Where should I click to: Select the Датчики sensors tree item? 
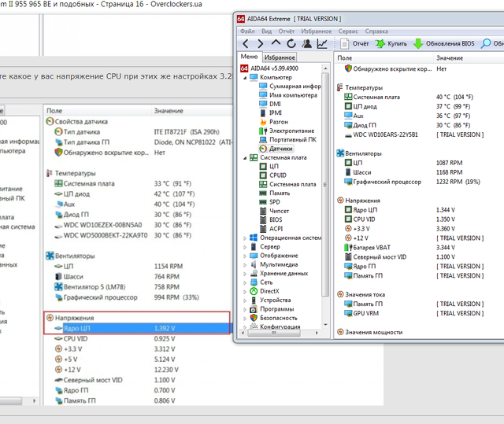point(276,149)
